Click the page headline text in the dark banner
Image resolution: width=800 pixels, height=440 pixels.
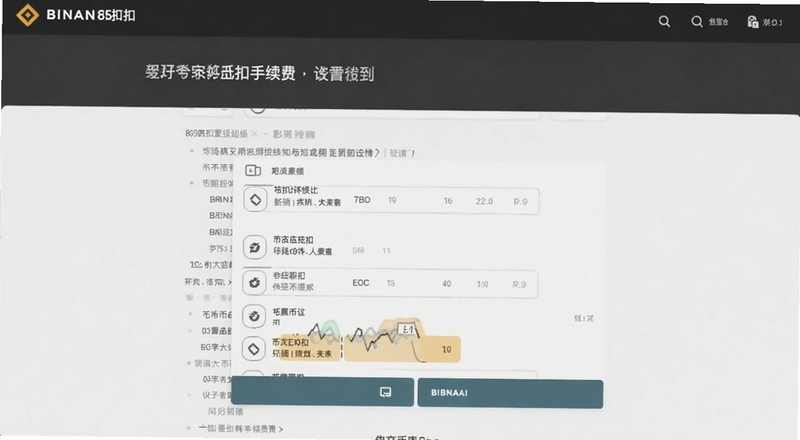click(259, 74)
